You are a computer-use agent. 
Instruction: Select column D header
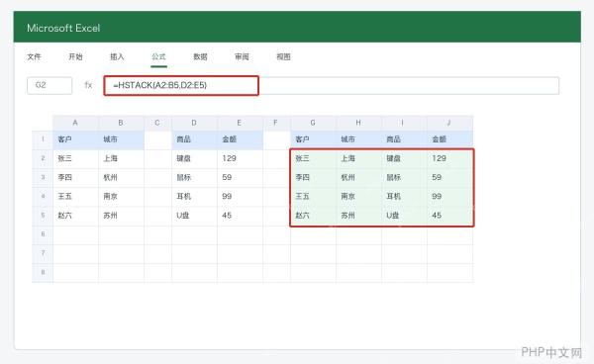(194, 123)
